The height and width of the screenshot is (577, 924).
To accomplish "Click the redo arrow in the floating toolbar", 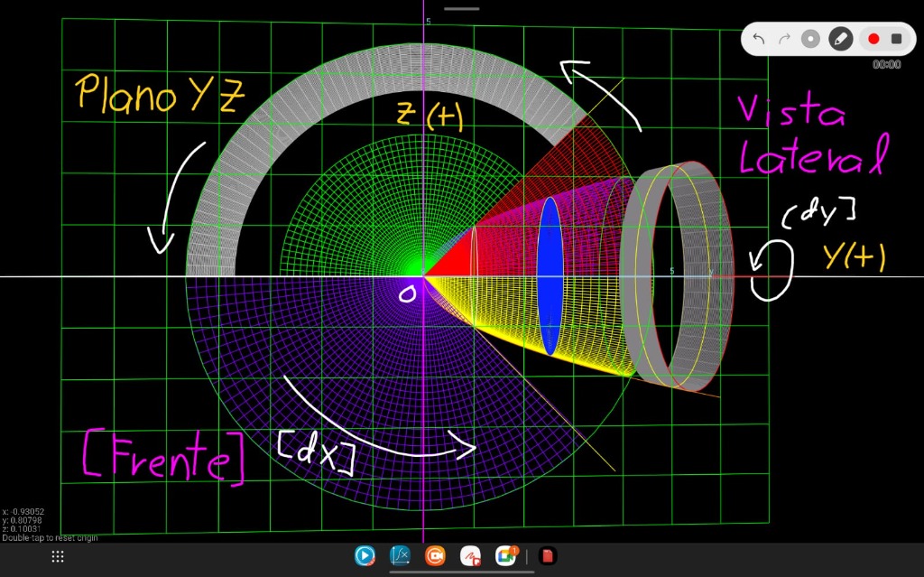I will (x=784, y=39).
